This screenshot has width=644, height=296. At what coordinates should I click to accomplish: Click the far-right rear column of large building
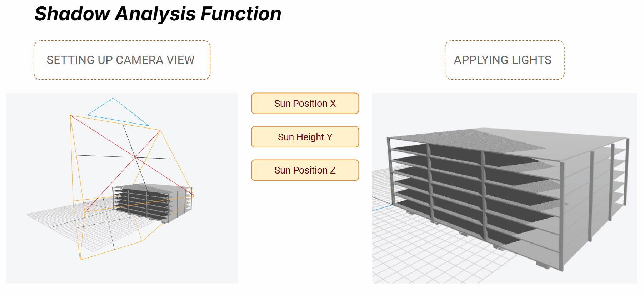click(627, 171)
